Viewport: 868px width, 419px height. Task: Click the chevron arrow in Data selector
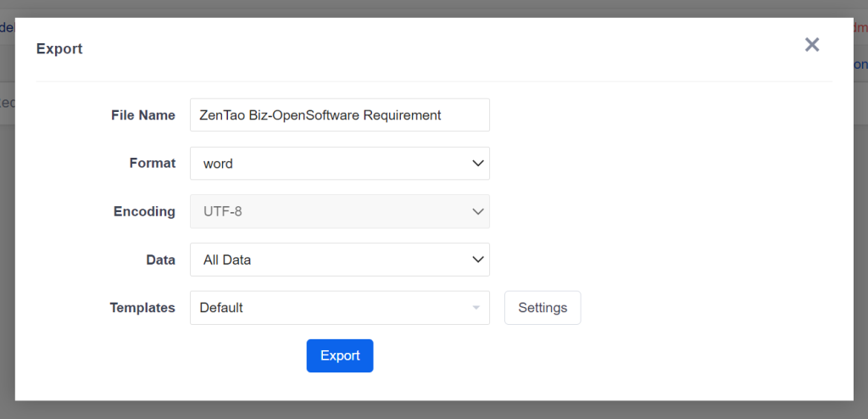coord(478,260)
